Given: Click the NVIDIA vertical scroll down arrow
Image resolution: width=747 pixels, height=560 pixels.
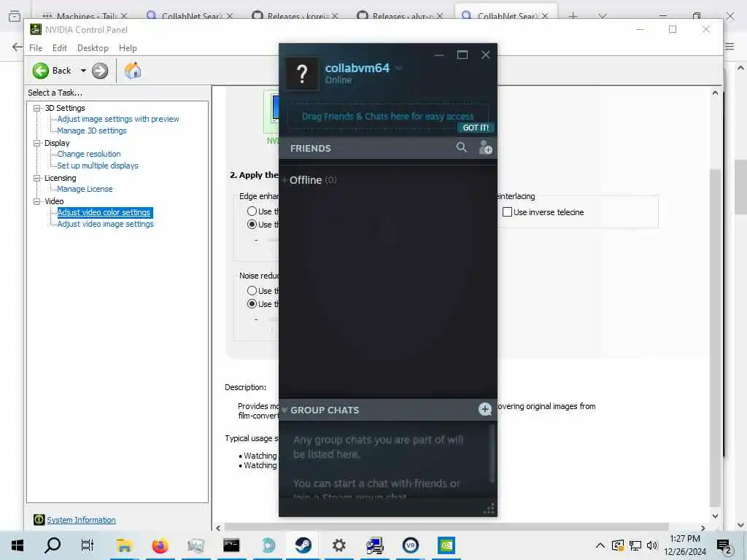Looking at the screenshot, I should [x=715, y=516].
